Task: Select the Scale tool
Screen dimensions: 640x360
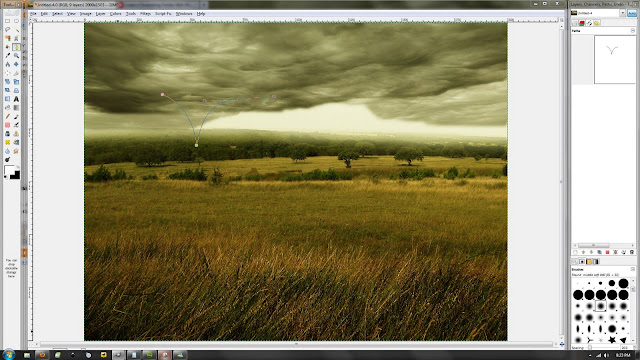Action: (x=16, y=82)
